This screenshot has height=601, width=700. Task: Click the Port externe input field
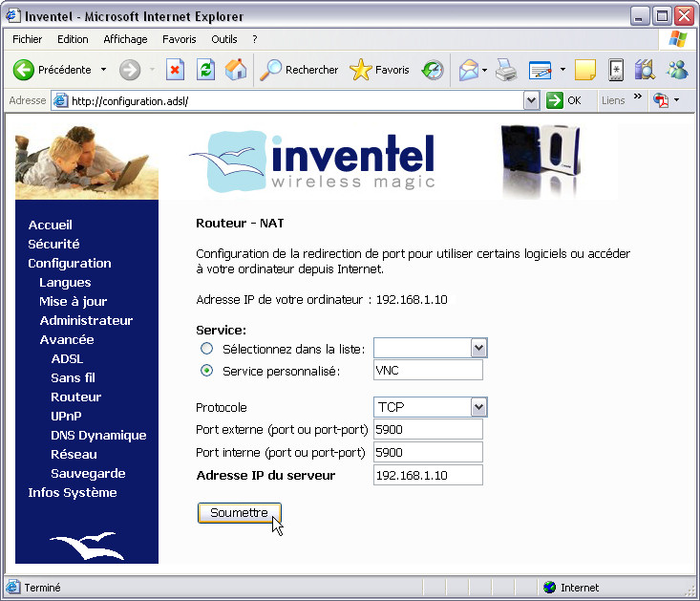(x=428, y=429)
